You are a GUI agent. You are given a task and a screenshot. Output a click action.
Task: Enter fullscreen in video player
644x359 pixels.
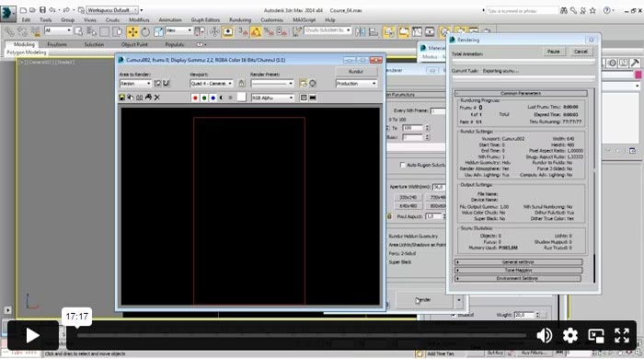tap(622, 336)
